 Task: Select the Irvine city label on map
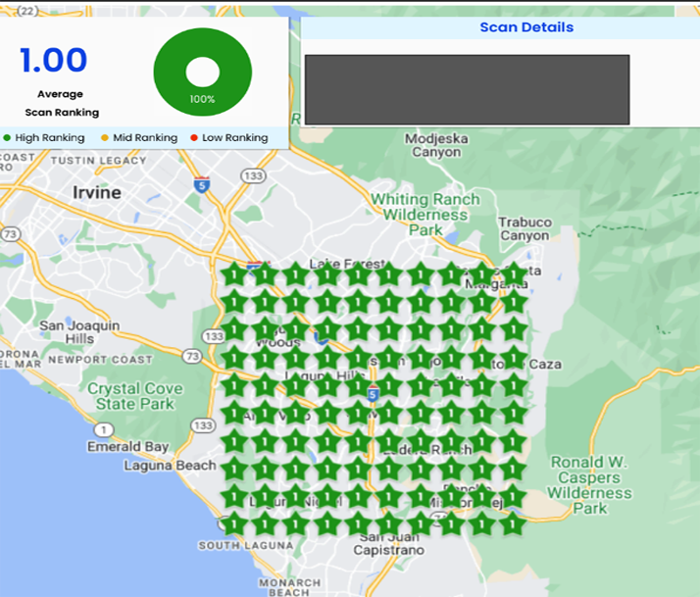coord(97,192)
